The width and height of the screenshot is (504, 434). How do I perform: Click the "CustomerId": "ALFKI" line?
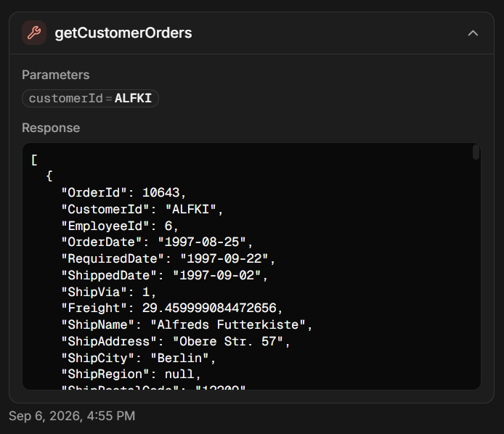[x=142, y=210]
